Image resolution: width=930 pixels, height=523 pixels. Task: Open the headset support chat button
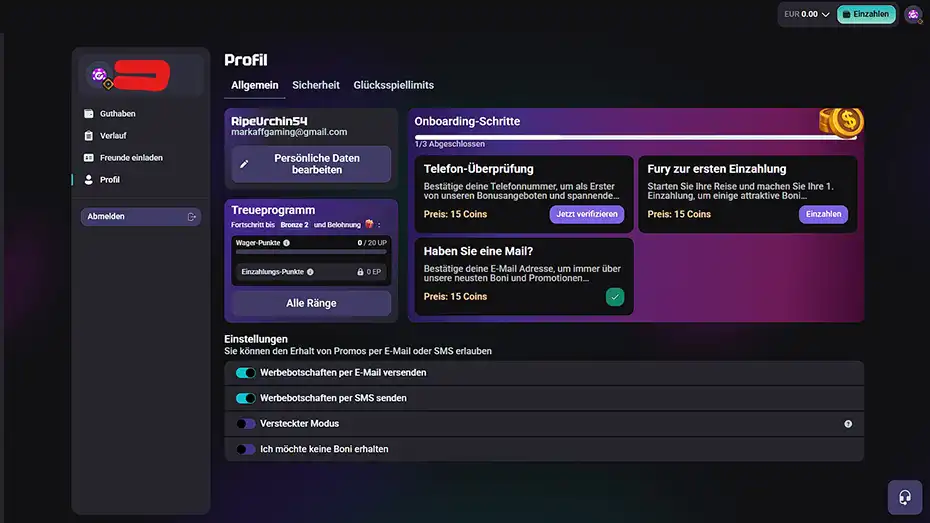coord(904,497)
